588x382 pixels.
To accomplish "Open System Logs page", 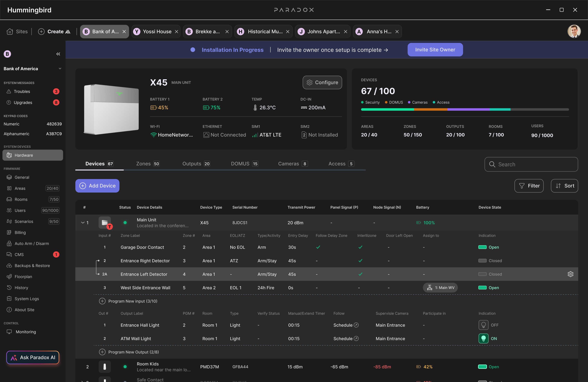I will point(33,299).
